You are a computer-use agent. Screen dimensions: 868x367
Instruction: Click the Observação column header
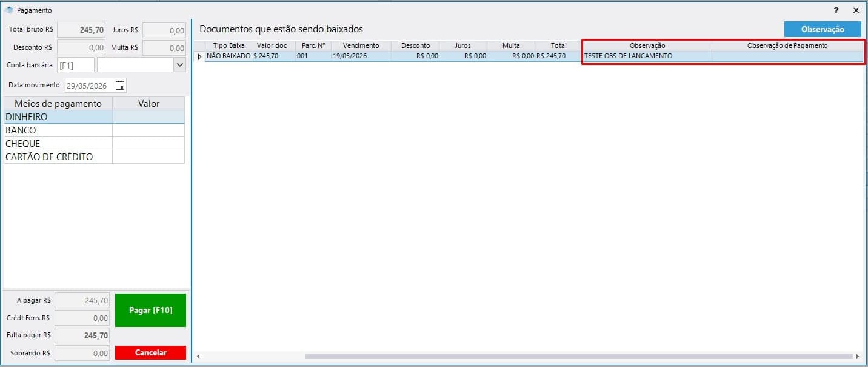pyautogui.click(x=647, y=45)
